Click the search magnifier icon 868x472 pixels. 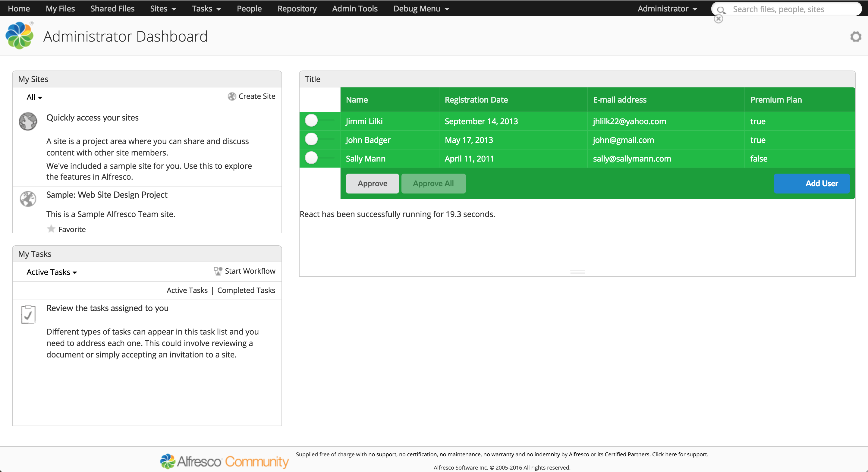click(x=721, y=9)
